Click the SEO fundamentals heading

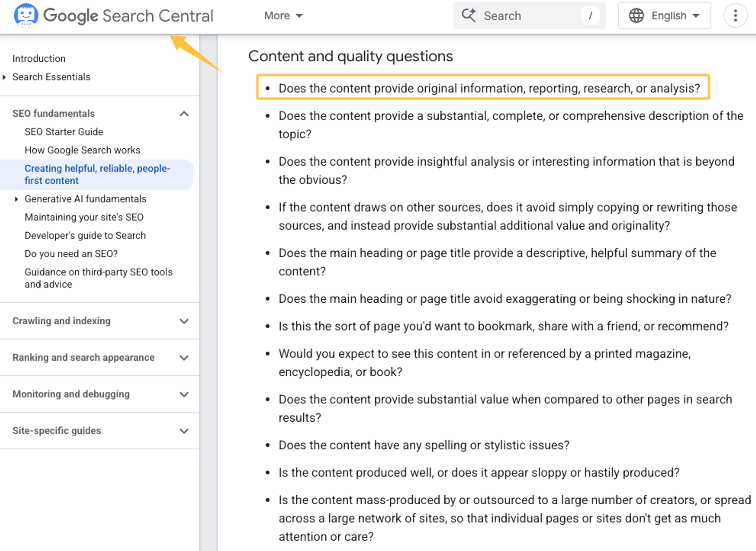click(53, 113)
